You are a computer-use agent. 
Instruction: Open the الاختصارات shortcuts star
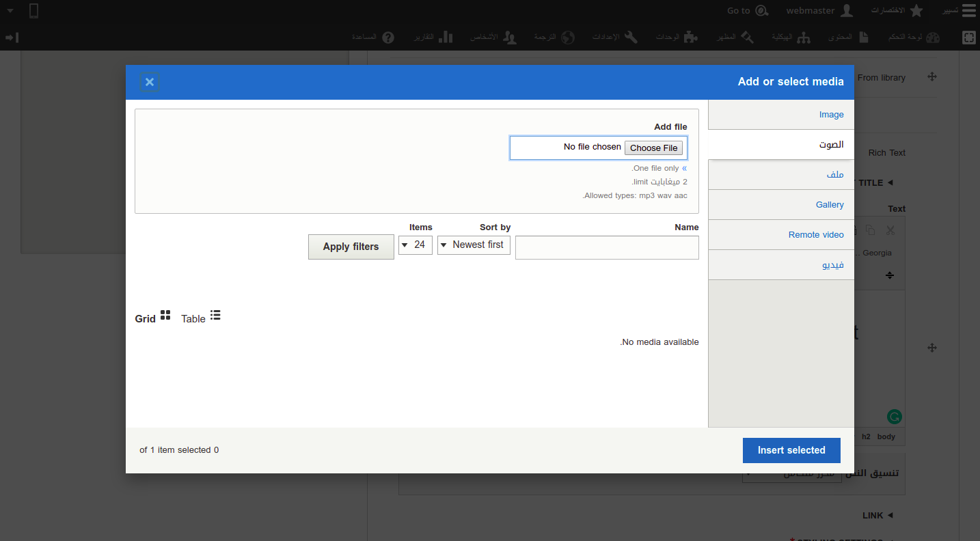(x=916, y=10)
